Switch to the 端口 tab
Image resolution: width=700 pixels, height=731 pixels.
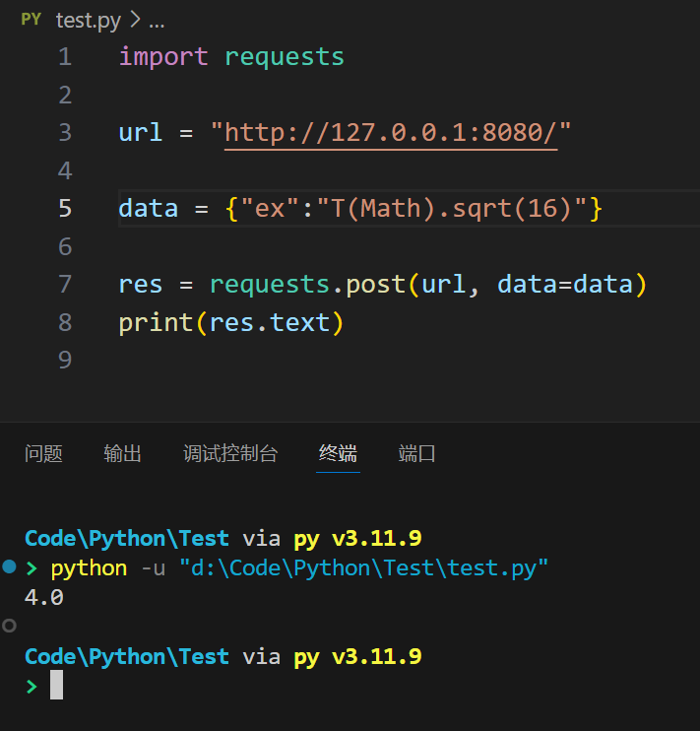[x=416, y=453]
